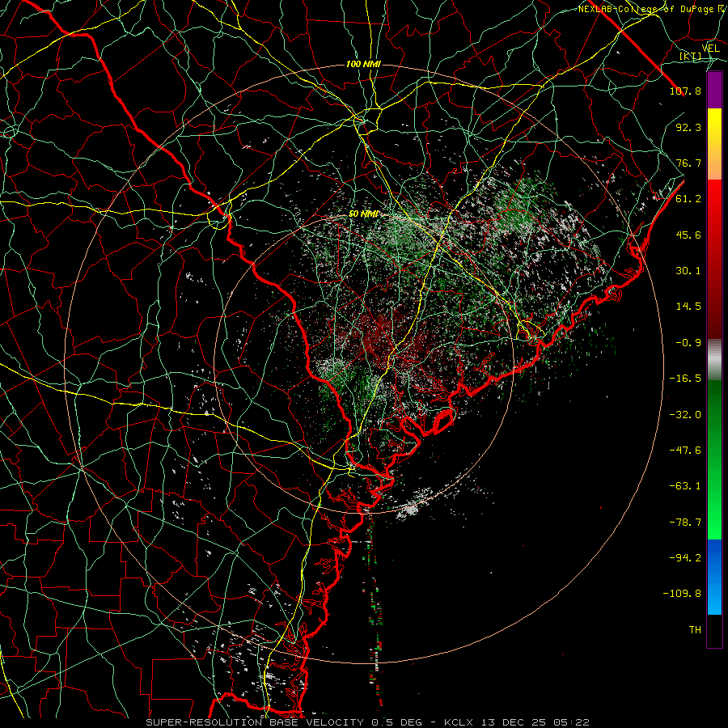Viewport: 728px width, 728px height.
Task: Click the 76.7 velocity scale label
Action: click(688, 163)
